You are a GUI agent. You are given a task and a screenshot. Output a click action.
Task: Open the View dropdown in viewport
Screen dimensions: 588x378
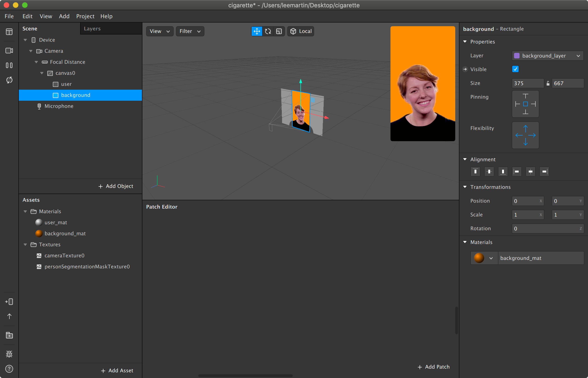160,31
